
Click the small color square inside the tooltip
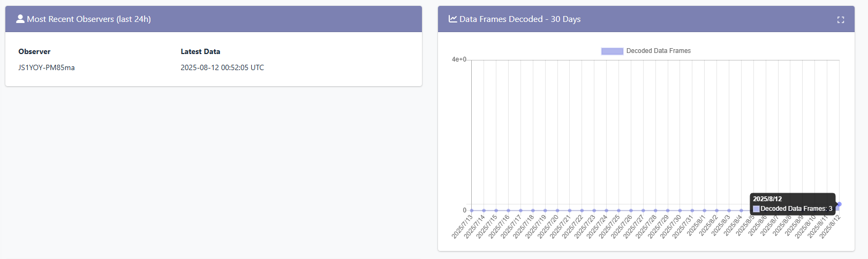coord(756,209)
